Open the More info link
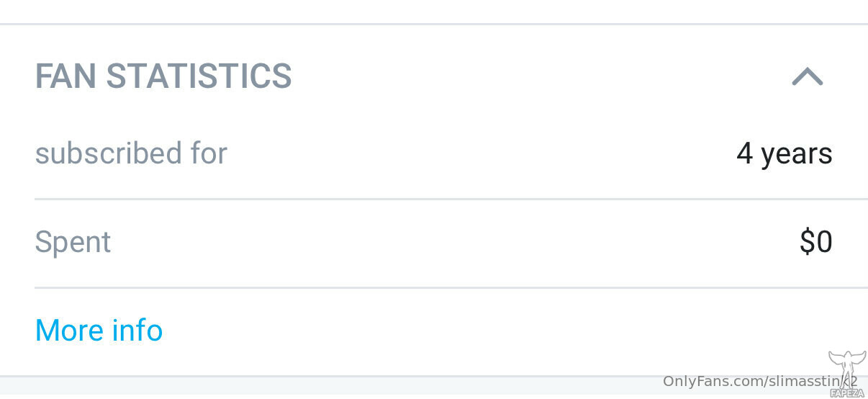Screen dimensions: 868x399 point(99,331)
